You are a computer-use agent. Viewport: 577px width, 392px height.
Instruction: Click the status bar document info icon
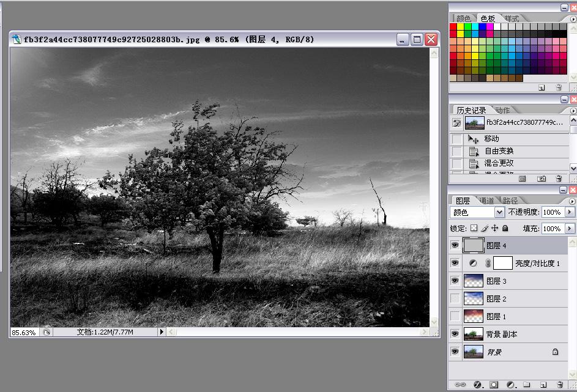click(x=47, y=332)
